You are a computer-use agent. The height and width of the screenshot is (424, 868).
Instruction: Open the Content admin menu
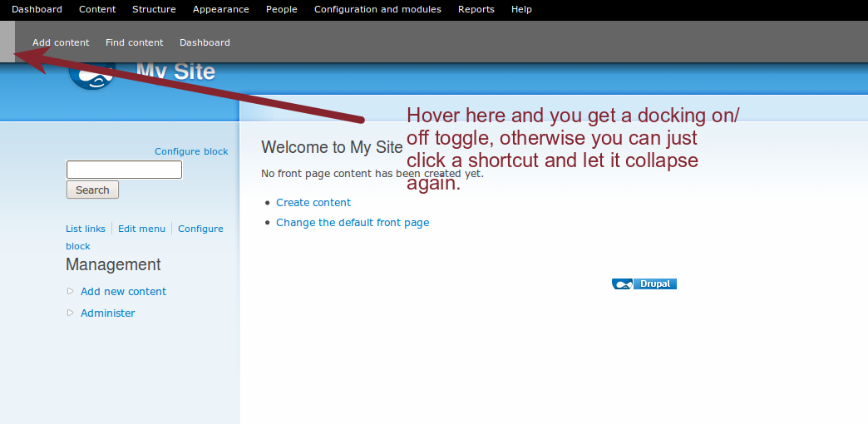[97, 9]
